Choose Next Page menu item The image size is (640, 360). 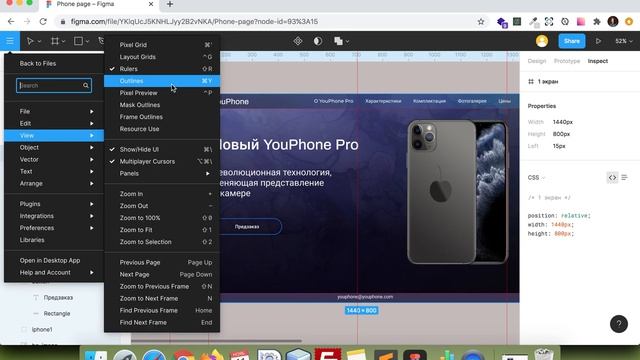162,275
